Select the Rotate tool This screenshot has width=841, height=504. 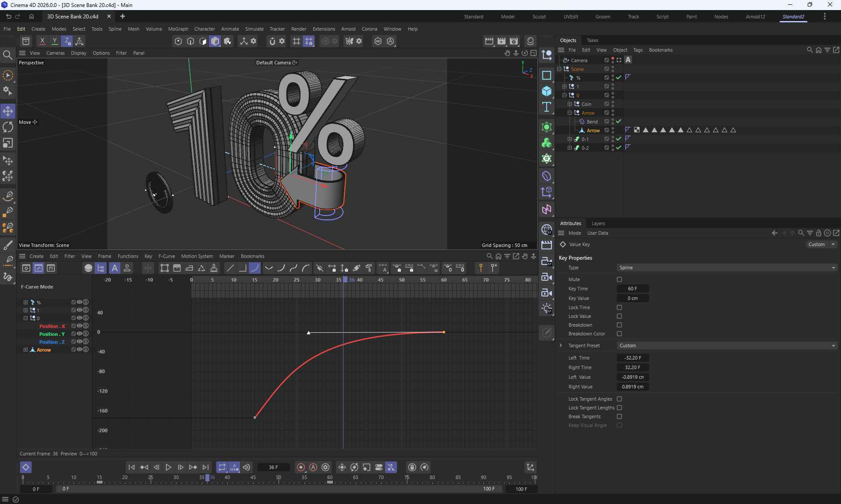(8, 127)
